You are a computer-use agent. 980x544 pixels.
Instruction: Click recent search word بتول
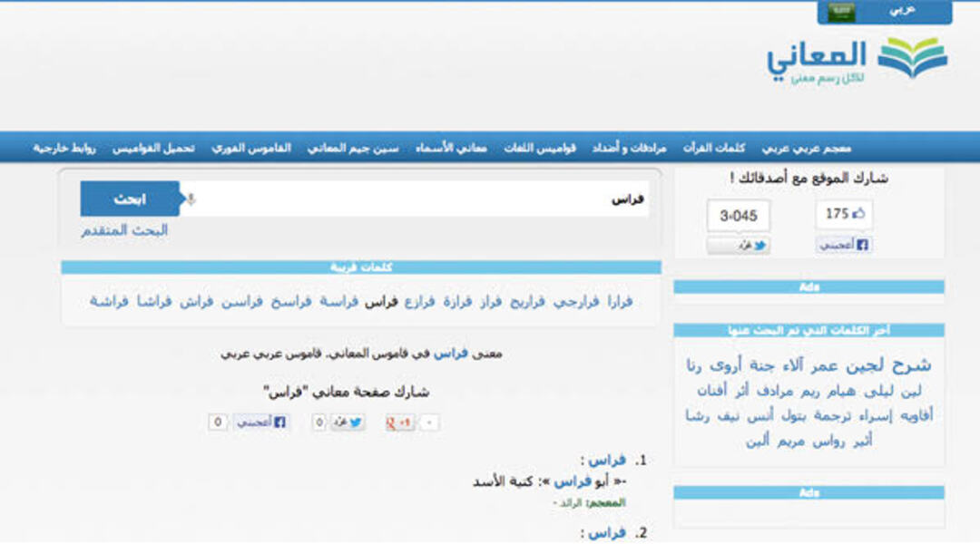[793, 416]
